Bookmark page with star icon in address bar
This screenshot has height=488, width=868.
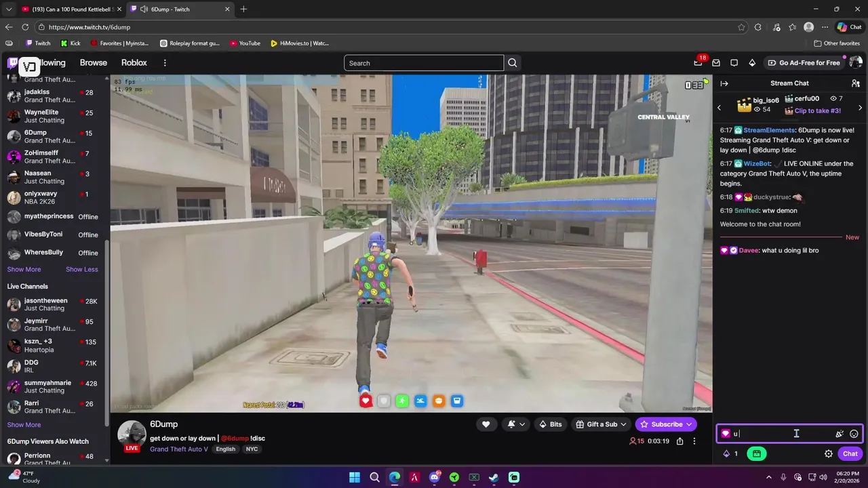[741, 27]
